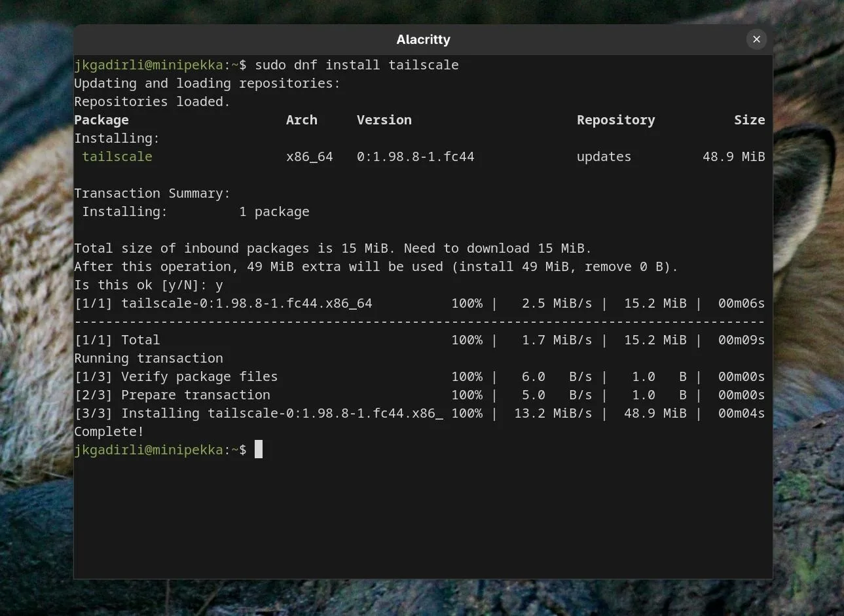Click the "[3/3] Installing tailscale-0:1.98.8-1.fc44.x86_" step
The width and height of the screenshot is (844, 616).
tap(259, 413)
